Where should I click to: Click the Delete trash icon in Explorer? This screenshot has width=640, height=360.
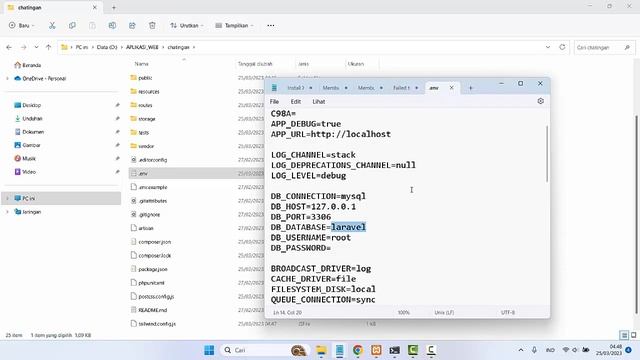pyautogui.click(x=152, y=25)
